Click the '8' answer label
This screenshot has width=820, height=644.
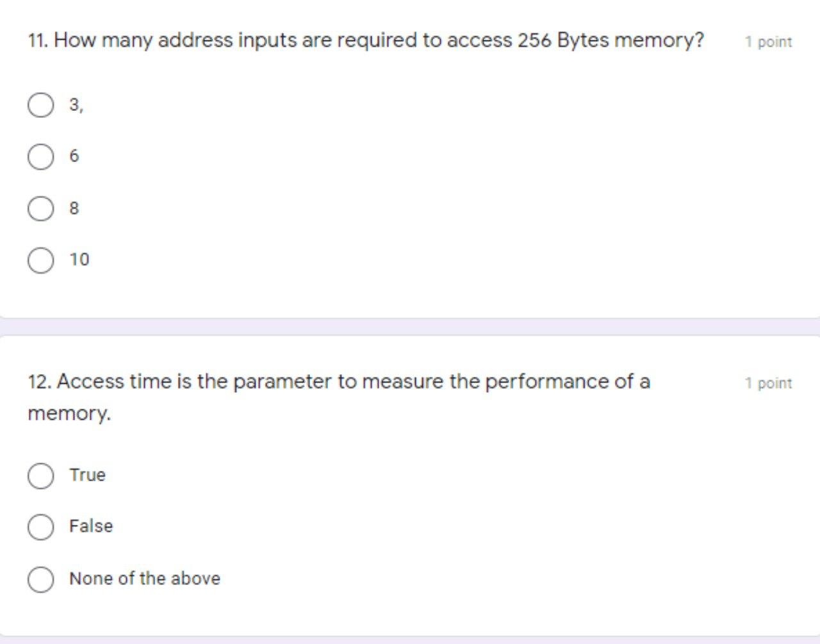74,207
